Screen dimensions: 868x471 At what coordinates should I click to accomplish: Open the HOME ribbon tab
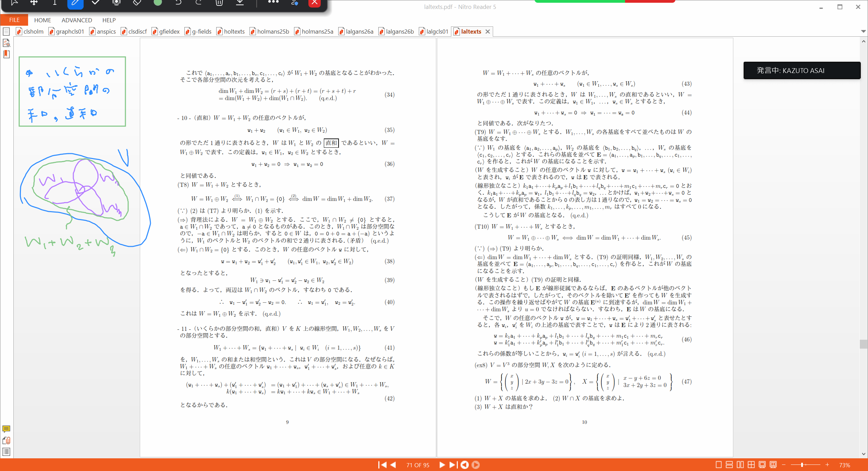(42, 20)
